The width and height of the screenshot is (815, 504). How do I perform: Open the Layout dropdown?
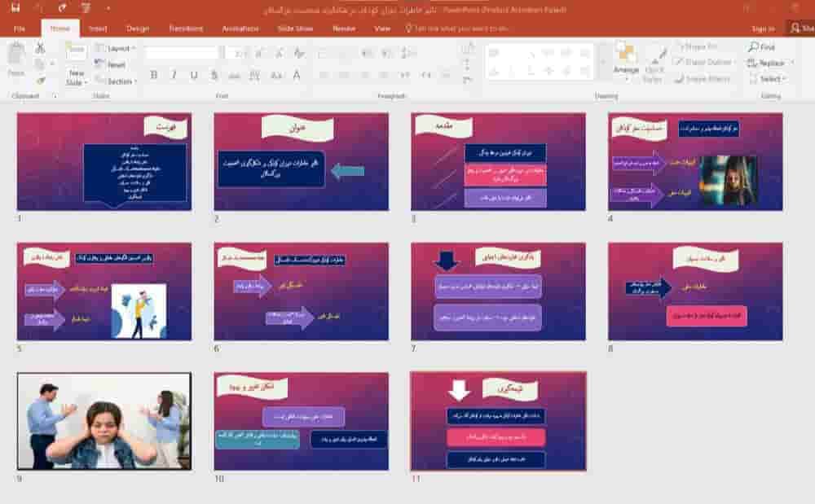pyautogui.click(x=116, y=48)
